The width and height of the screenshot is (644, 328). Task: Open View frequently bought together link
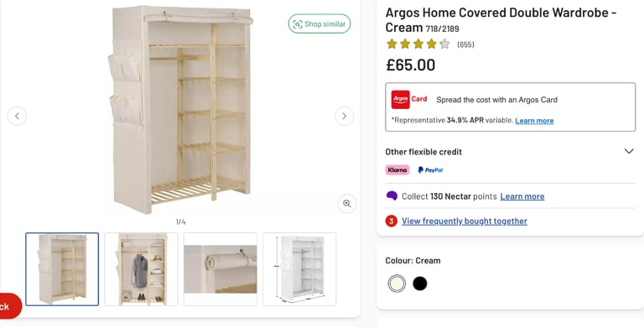tap(465, 221)
